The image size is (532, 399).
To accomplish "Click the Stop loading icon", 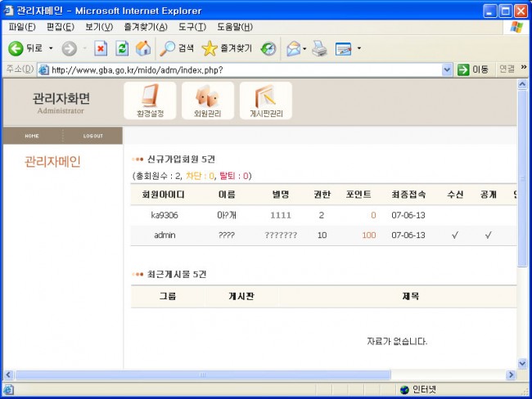I will [101, 48].
